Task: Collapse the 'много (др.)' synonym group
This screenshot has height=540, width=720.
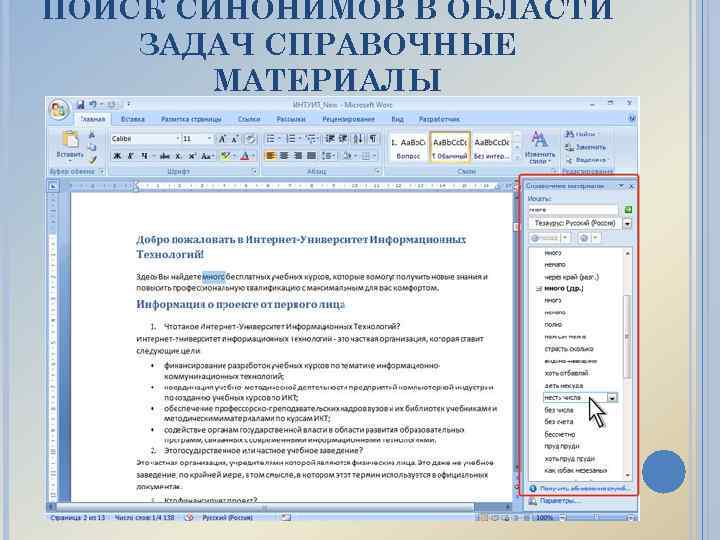Action: click(x=538, y=289)
